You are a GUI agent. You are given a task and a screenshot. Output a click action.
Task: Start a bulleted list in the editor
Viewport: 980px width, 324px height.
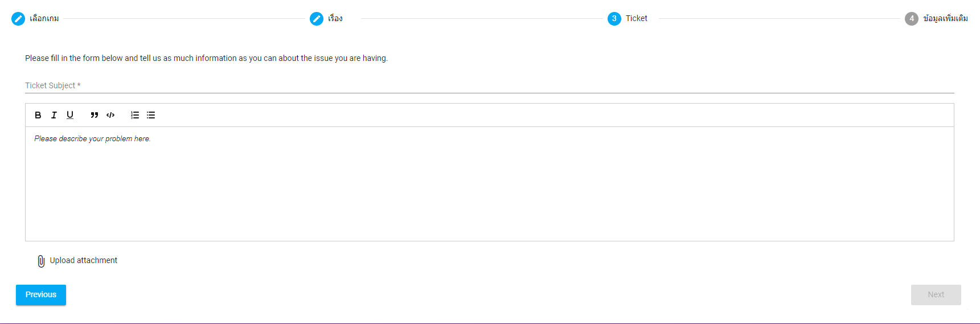click(151, 115)
